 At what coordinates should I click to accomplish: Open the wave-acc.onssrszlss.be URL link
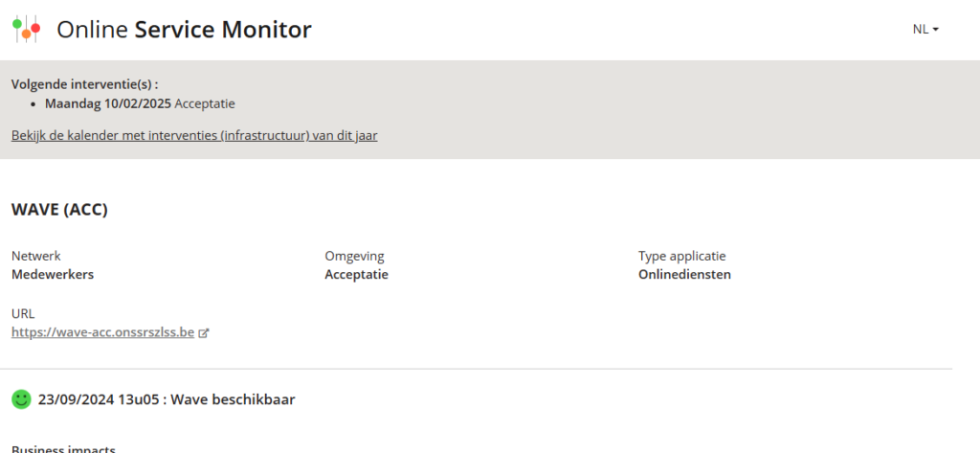click(102, 332)
